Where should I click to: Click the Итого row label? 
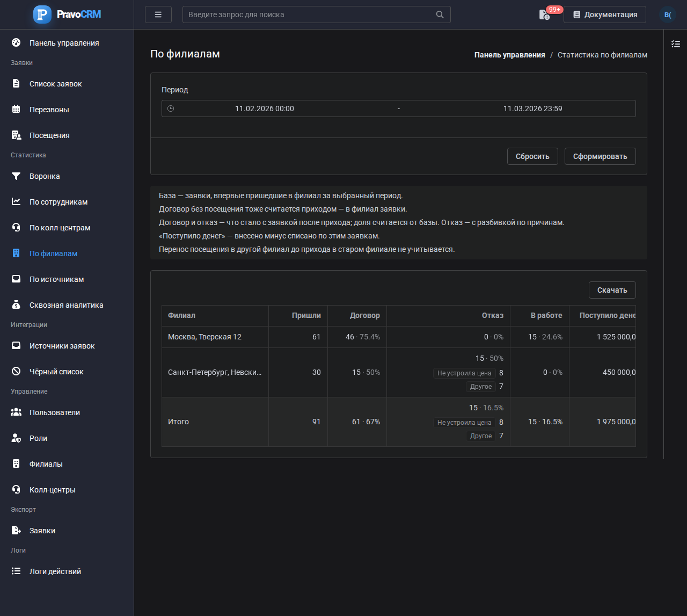tap(179, 422)
